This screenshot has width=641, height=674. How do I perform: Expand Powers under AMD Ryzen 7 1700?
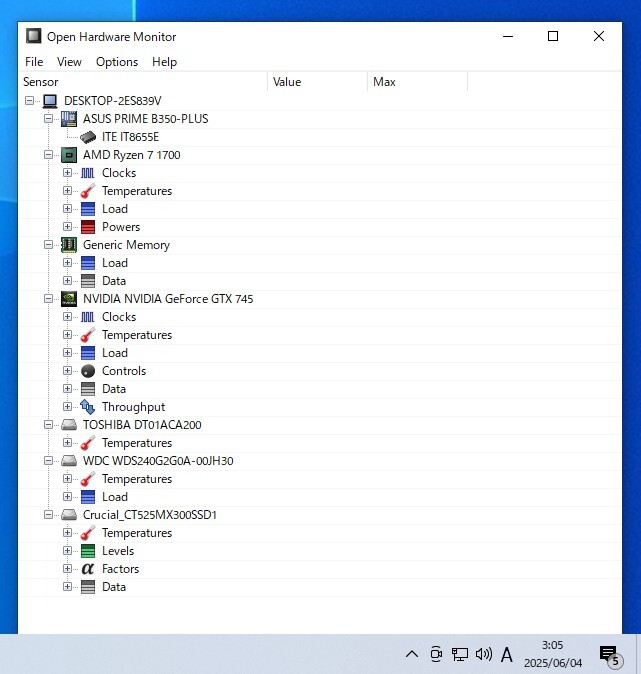(x=67, y=227)
